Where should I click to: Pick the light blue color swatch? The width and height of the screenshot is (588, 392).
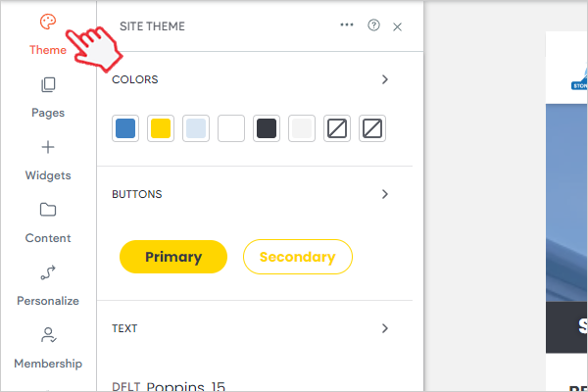click(x=196, y=128)
